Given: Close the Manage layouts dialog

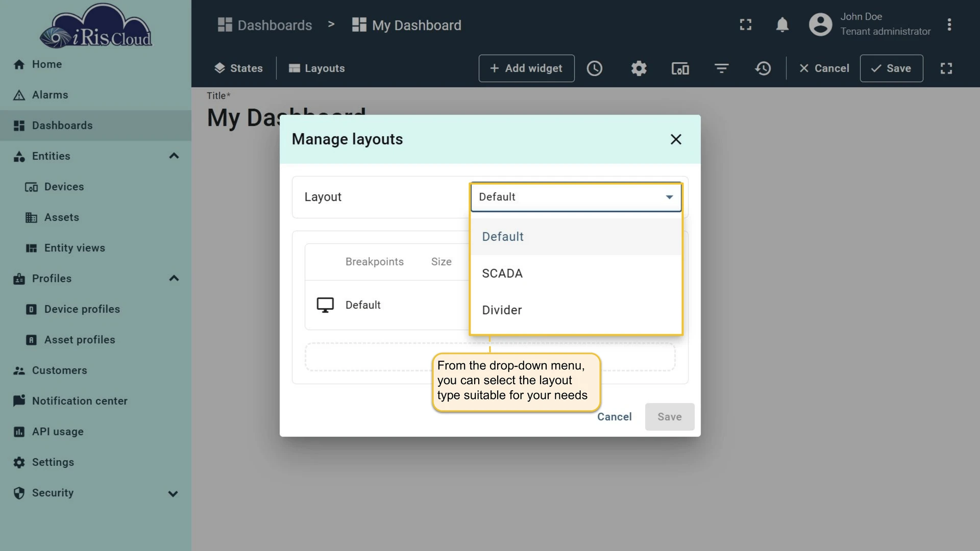Looking at the screenshot, I should point(676,139).
